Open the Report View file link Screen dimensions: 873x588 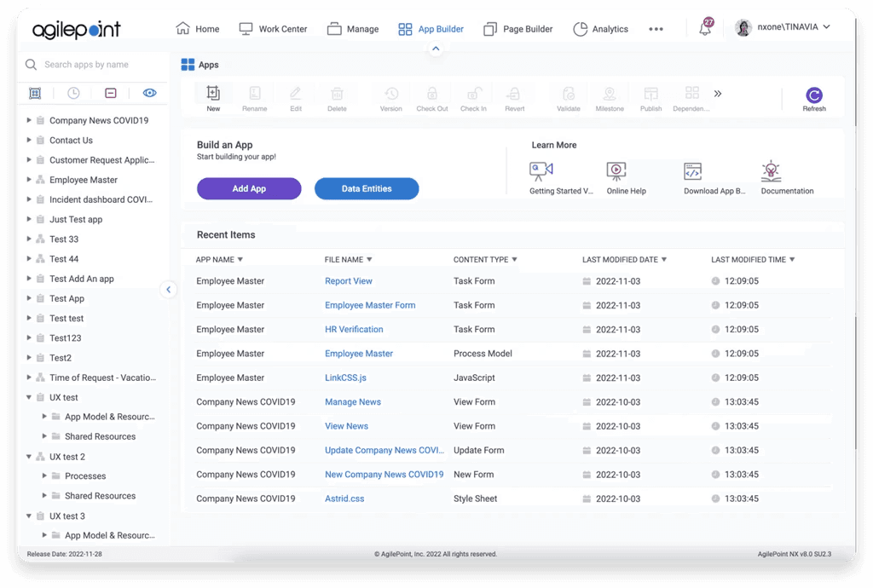click(349, 281)
